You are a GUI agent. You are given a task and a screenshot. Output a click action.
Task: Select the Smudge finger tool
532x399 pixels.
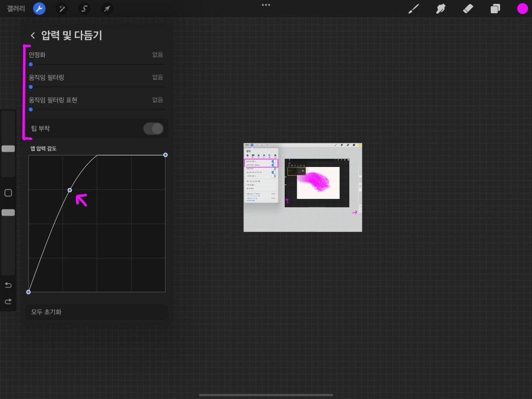(x=441, y=8)
